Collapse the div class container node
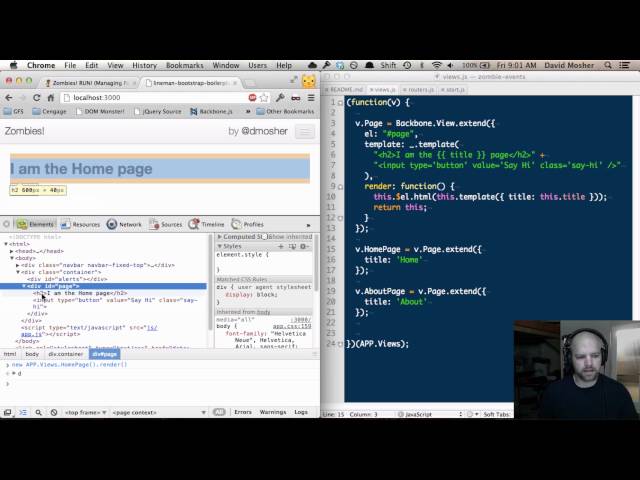 pyautogui.click(x=18, y=272)
